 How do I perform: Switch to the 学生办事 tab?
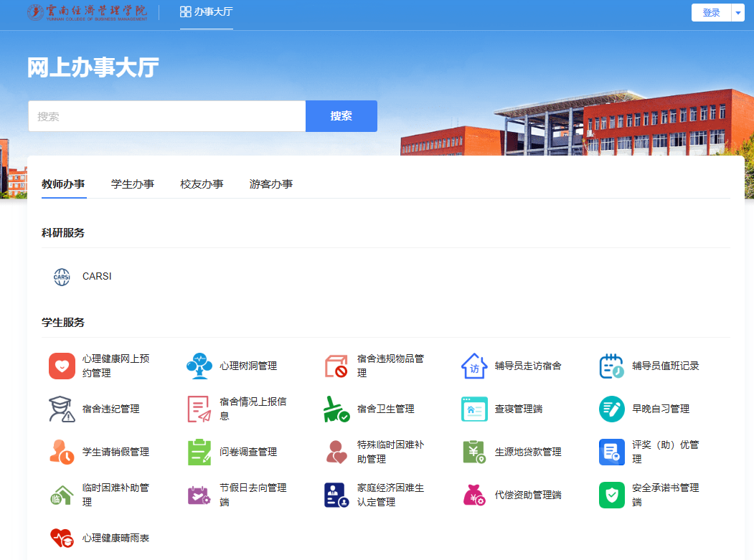(132, 184)
